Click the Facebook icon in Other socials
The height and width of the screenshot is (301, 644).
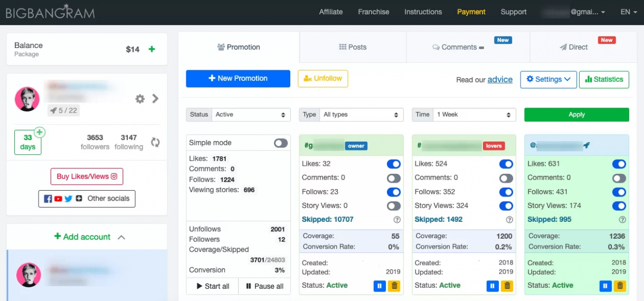click(48, 199)
